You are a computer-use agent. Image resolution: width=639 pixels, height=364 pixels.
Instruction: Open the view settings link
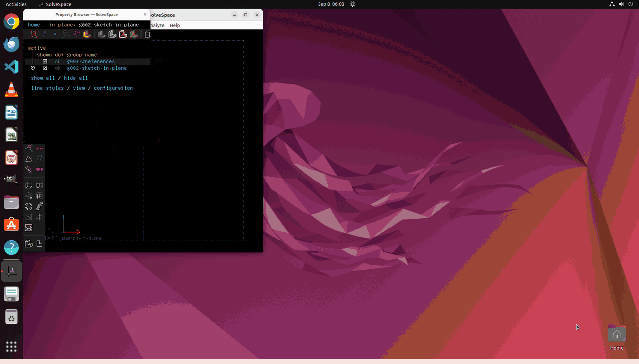point(79,88)
